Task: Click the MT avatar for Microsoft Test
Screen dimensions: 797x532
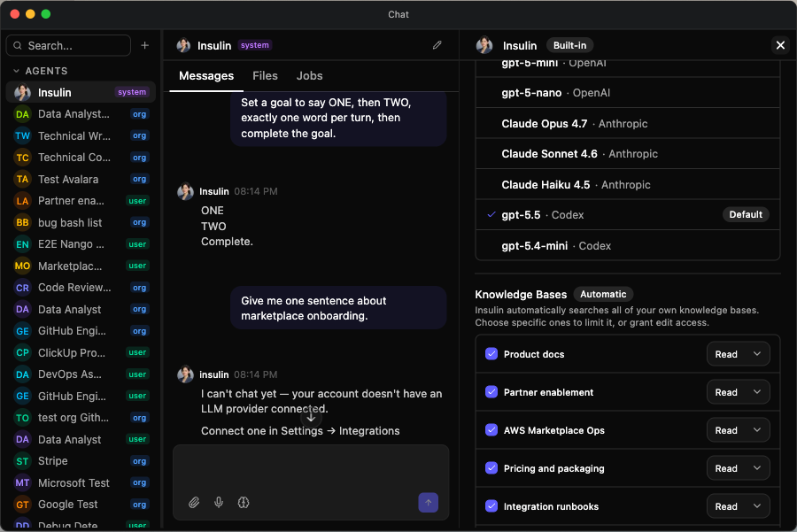Action: click(22, 482)
